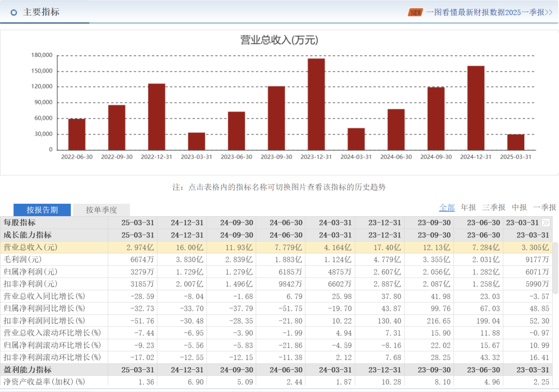Click 净资产收益率(加权)(%) indicator name
The width and height of the screenshot is (559, 392).
pyautogui.click(x=45, y=382)
